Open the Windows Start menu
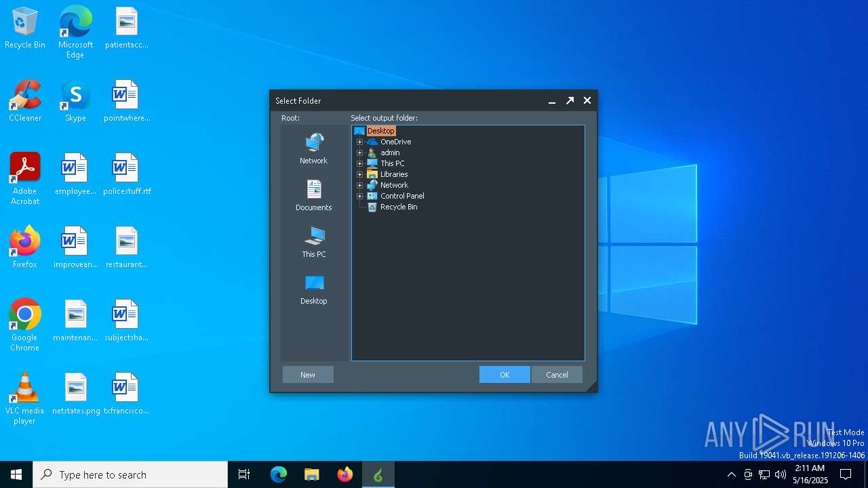 click(16, 474)
